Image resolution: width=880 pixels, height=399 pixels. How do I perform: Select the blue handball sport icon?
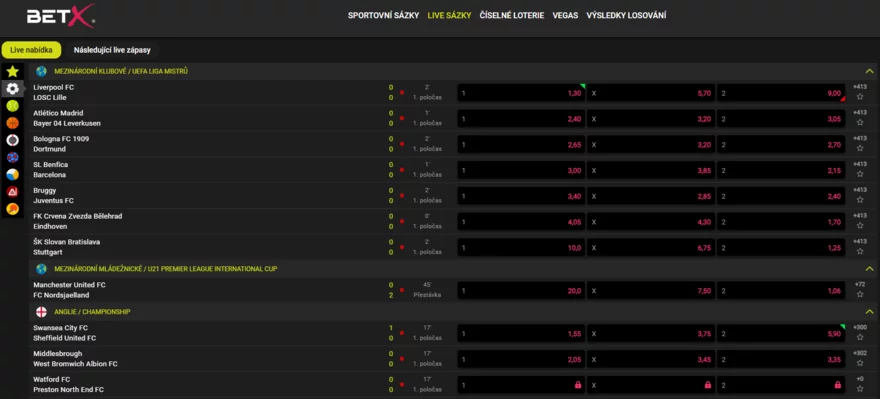[12, 157]
